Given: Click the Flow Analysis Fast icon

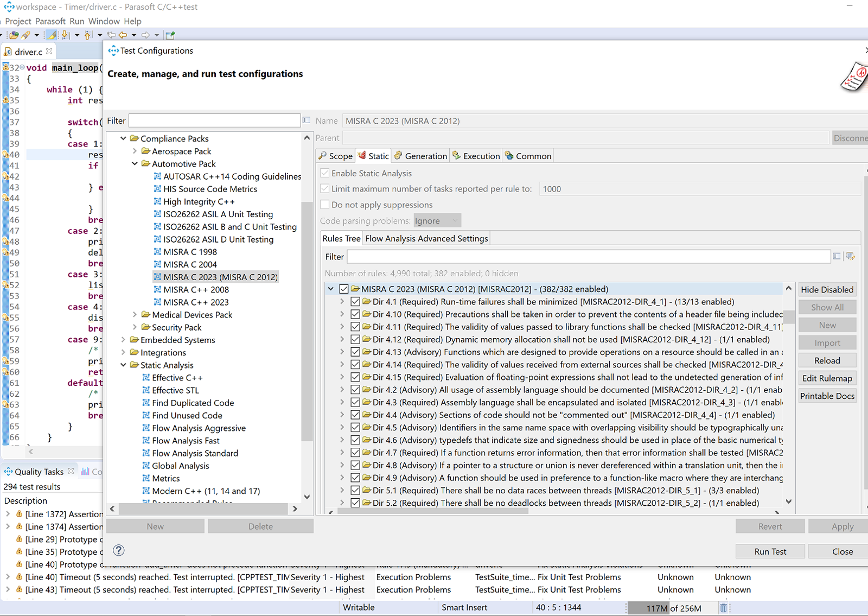Looking at the screenshot, I should [x=146, y=441].
